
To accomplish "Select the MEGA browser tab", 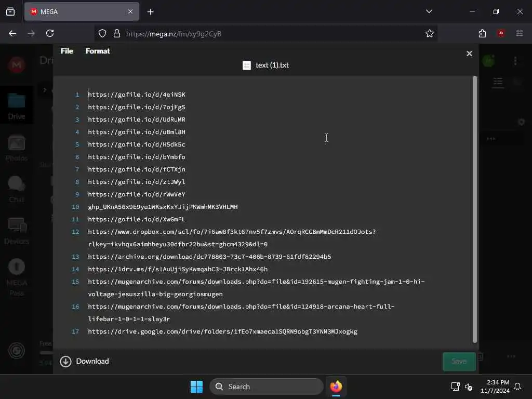I will click(82, 11).
